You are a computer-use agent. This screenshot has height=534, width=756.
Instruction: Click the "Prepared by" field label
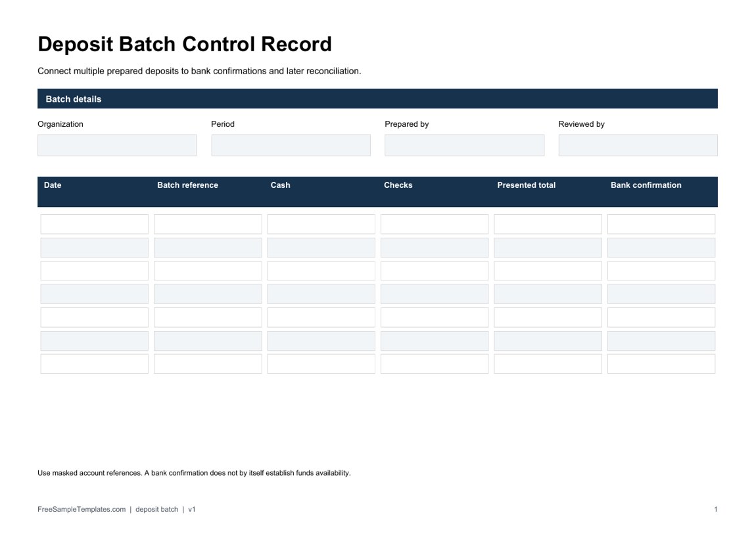click(406, 124)
